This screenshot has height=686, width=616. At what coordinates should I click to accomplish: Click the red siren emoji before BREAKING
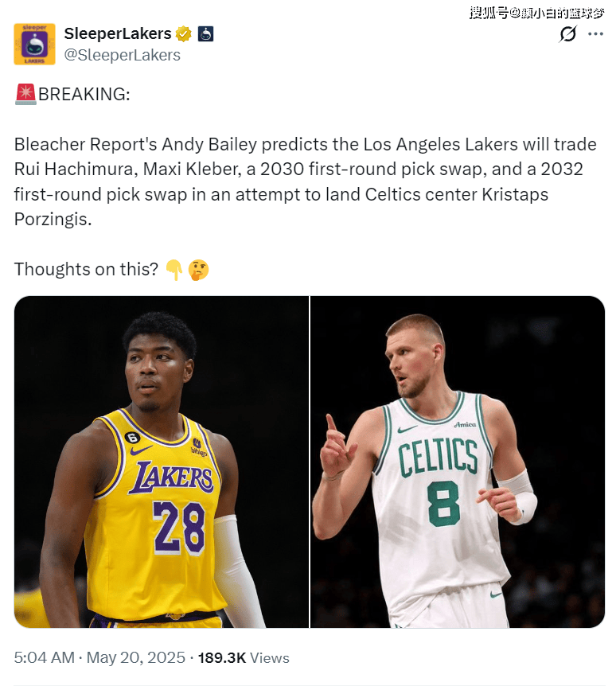(25, 94)
